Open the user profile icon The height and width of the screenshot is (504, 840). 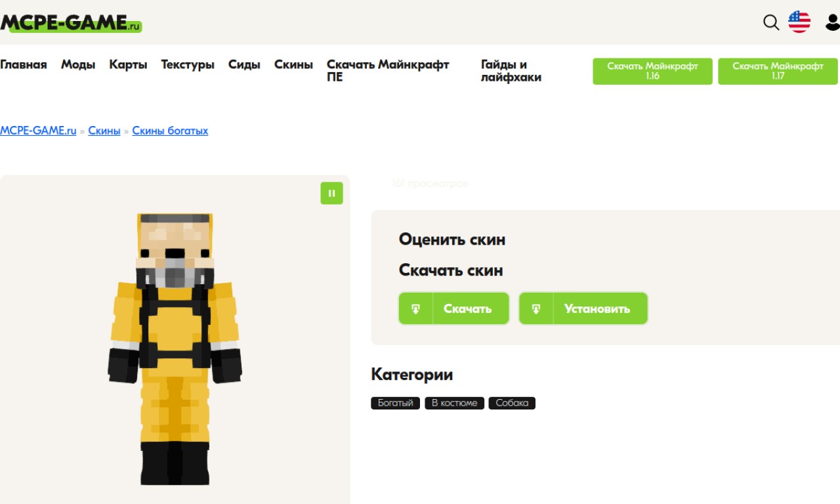(x=833, y=22)
